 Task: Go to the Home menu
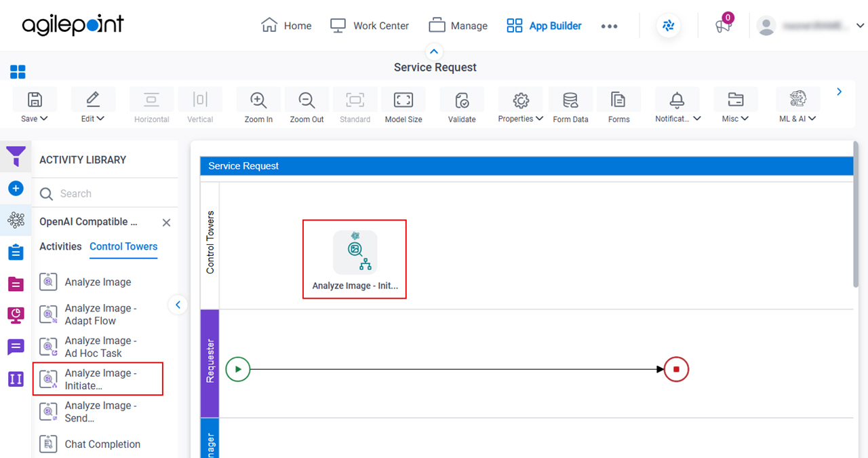[x=286, y=26]
